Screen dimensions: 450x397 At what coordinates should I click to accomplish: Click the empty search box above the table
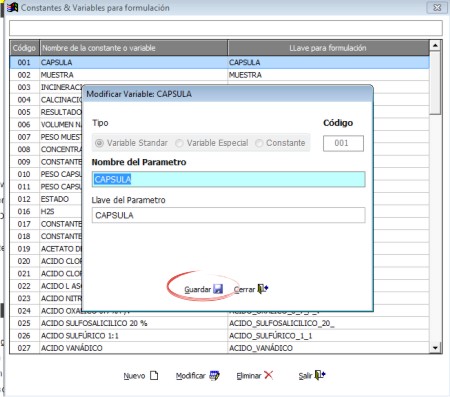tap(226, 28)
